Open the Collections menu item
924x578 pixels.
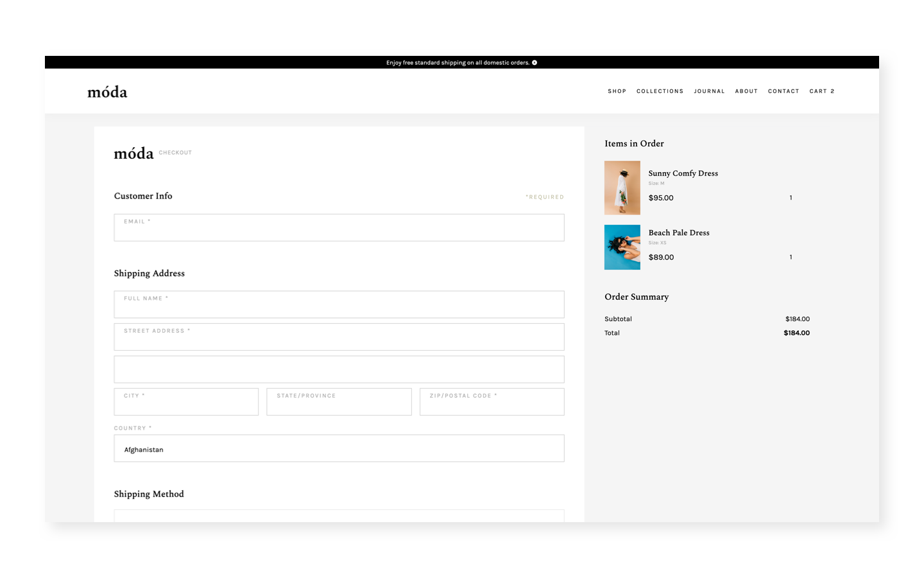point(660,91)
